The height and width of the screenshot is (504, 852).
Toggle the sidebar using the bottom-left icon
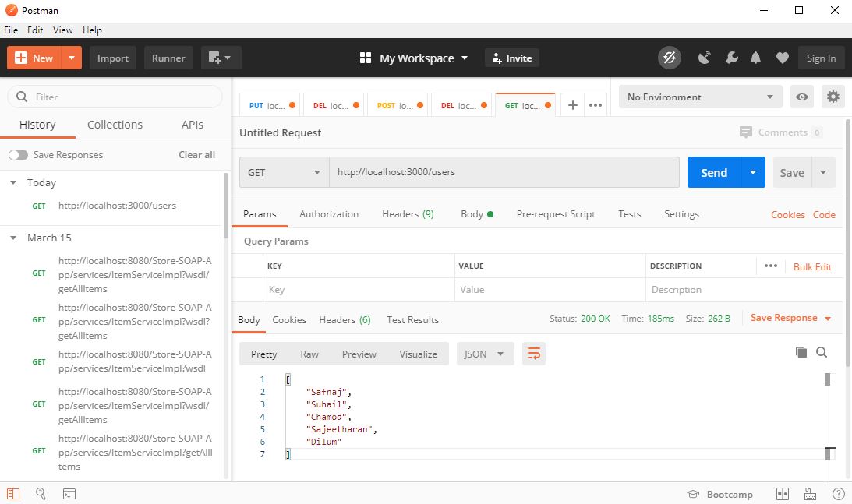[12, 493]
